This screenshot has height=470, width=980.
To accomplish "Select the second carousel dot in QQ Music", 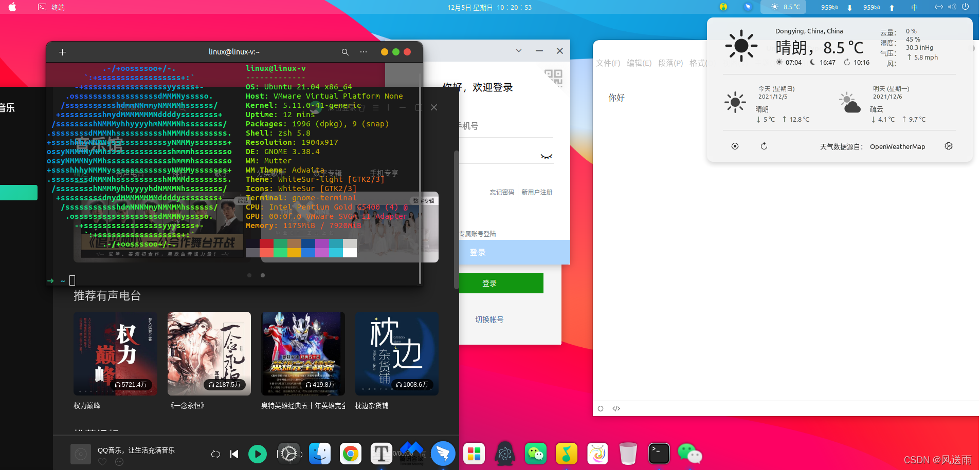I will [x=263, y=275].
